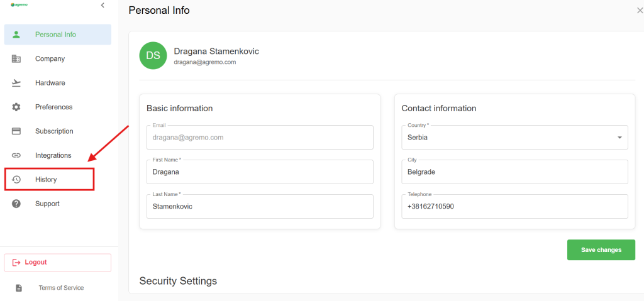Click the green DS avatar circle
This screenshot has width=644, height=301.
(x=153, y=56)
